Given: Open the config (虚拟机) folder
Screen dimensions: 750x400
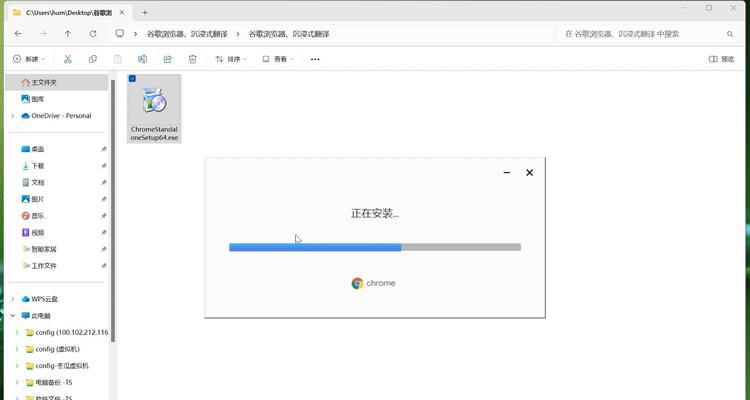Looking at the screenshot, I should [53, 349].
